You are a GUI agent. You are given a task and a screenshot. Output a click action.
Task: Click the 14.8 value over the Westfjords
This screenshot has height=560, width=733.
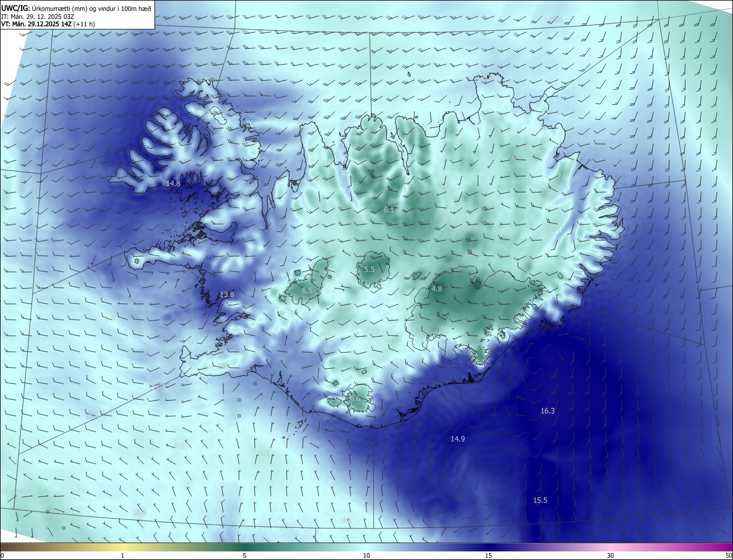(x=173, y=184)
